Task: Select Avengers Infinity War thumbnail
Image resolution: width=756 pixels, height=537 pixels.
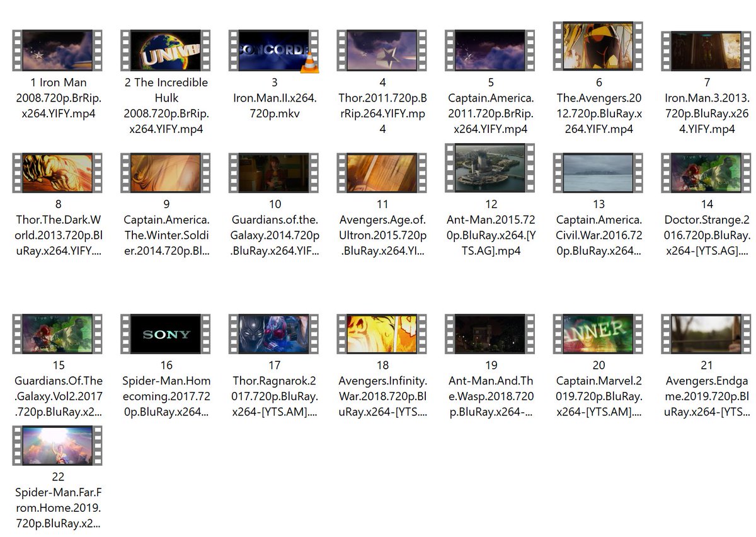Action: pyautogui.click(x=382, y=334)
